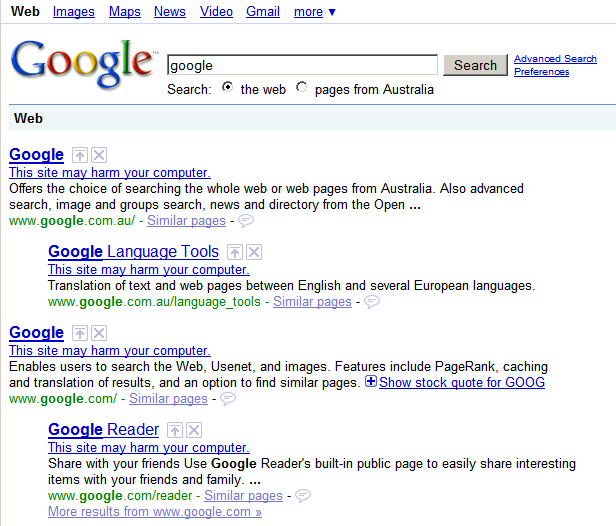Open the Images tab
616x526 pixels.
tap(74, 12)
